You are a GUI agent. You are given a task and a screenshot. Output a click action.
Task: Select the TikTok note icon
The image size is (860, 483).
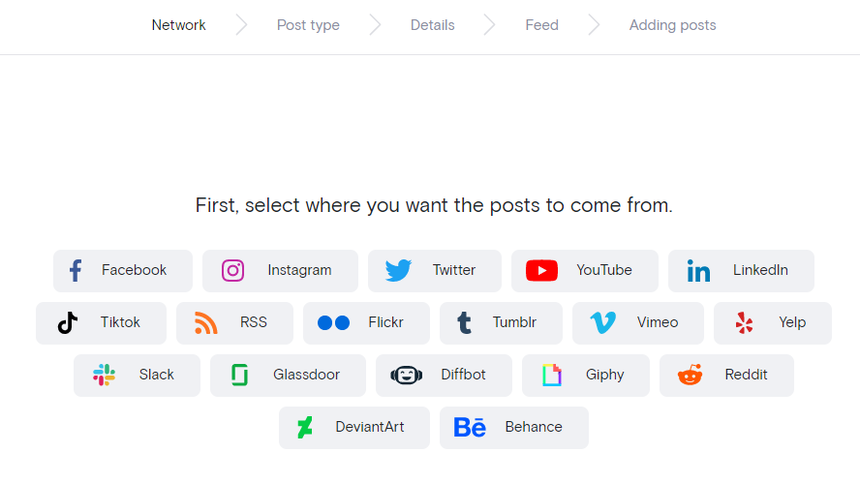(x=67, y=323)
